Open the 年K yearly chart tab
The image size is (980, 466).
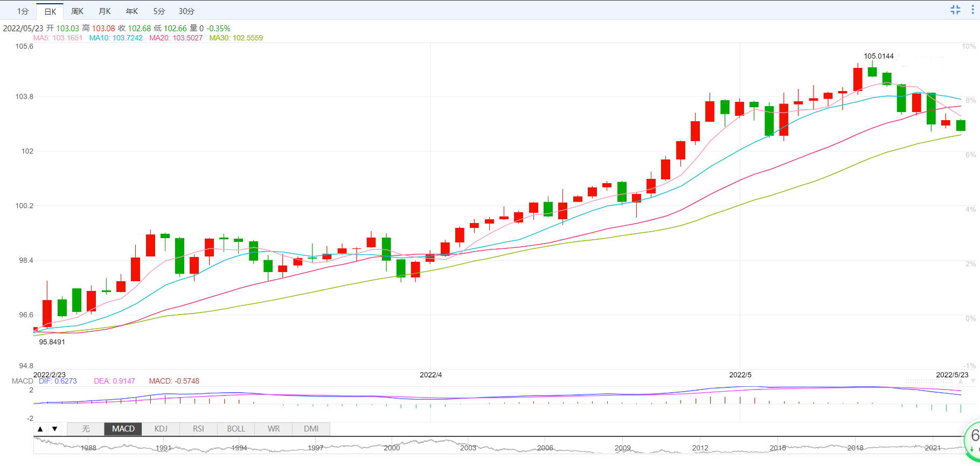pyautogui.click(x=131, y=11)
